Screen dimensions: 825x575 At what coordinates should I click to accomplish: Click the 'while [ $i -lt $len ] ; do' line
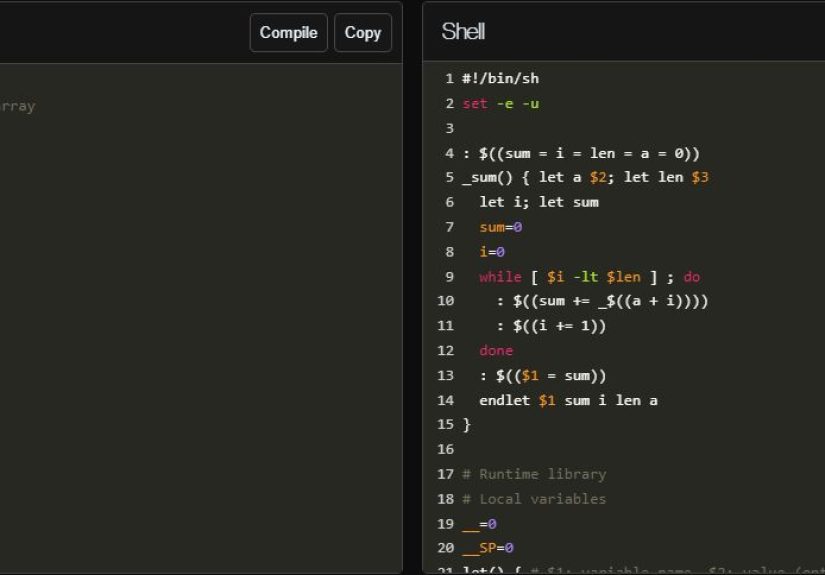pos(589,277)
